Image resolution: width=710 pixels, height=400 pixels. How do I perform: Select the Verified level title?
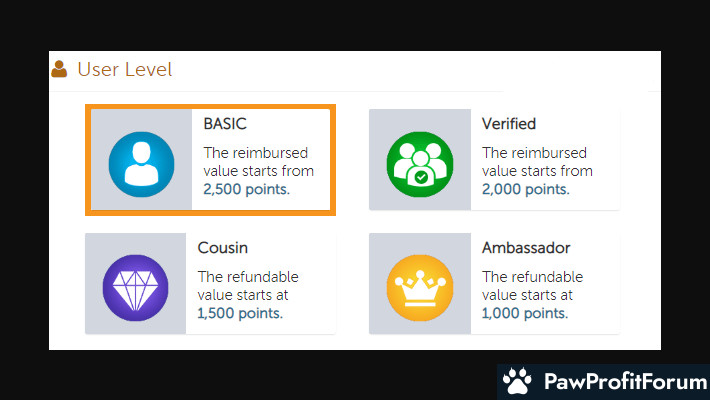tap(509, 124)
